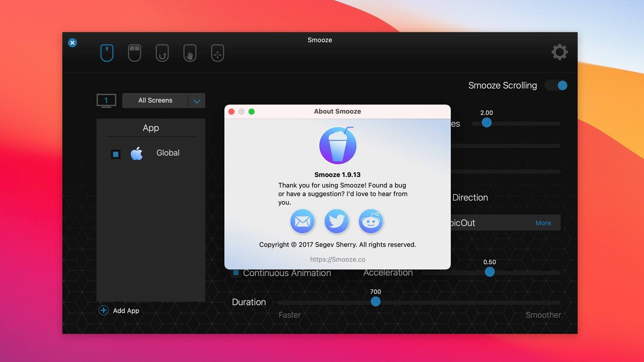Open https://Smooze.co website link

click(337, 259)
